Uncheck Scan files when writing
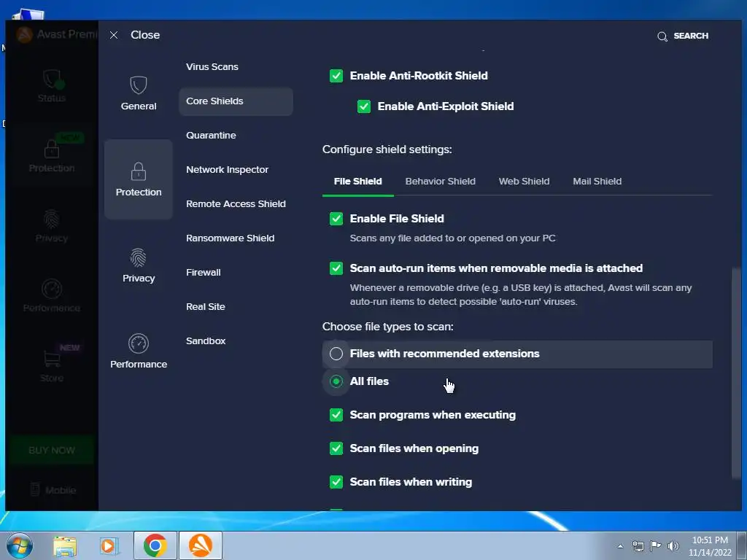This screenshot has width=747, height=560. click(336, 482)
